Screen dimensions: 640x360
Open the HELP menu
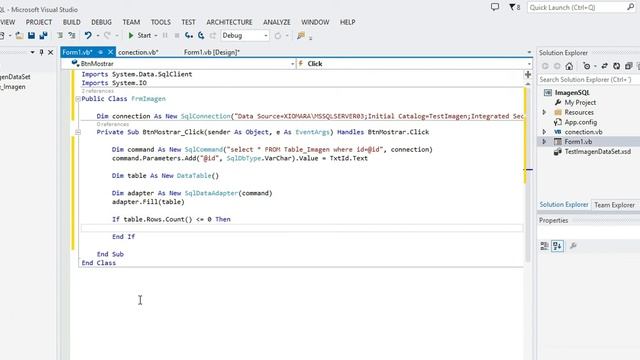(347, 22)
